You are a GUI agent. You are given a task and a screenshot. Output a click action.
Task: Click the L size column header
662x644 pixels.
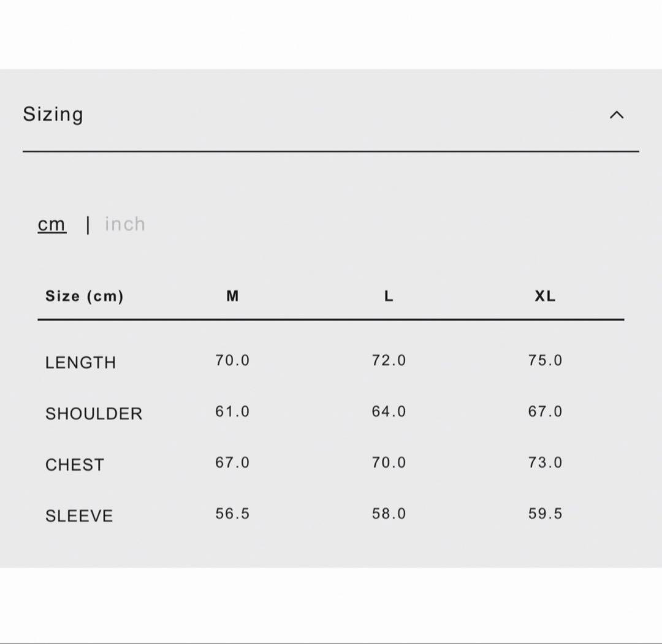click(389, 296)
